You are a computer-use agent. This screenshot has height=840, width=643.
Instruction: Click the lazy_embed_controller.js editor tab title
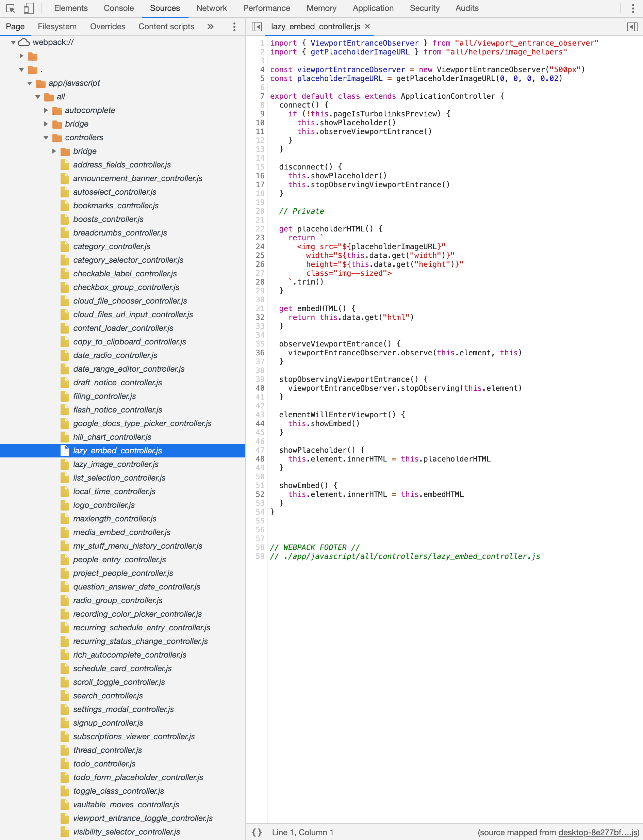(316, 27)
